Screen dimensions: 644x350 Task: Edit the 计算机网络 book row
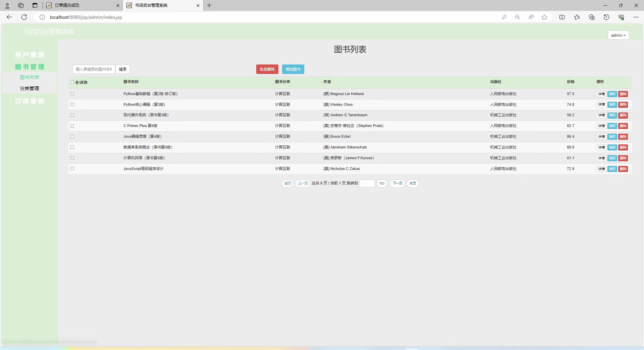612,158
